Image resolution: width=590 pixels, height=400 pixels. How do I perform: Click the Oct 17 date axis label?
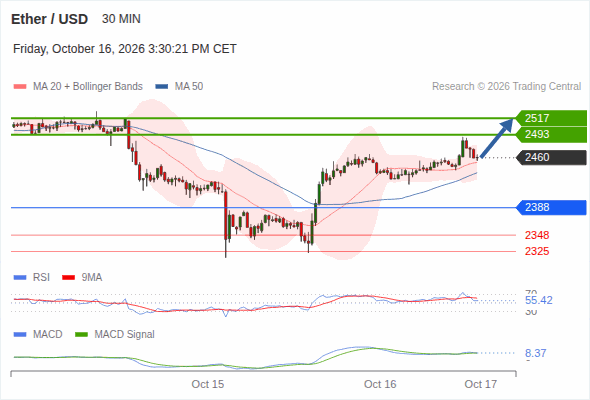click(x=481, y=384)
